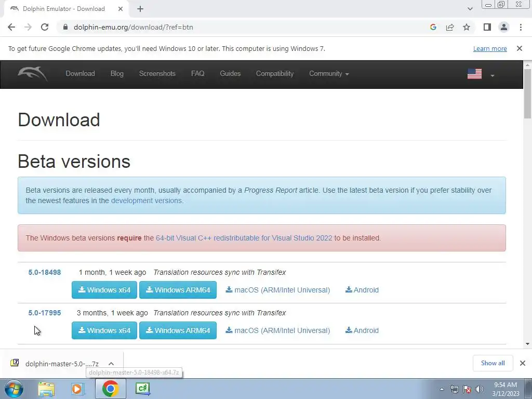Viewport: 532px width, 399px height.
Task: Download Windows x64 build for 5.0-17995
Action: point(104,330)
